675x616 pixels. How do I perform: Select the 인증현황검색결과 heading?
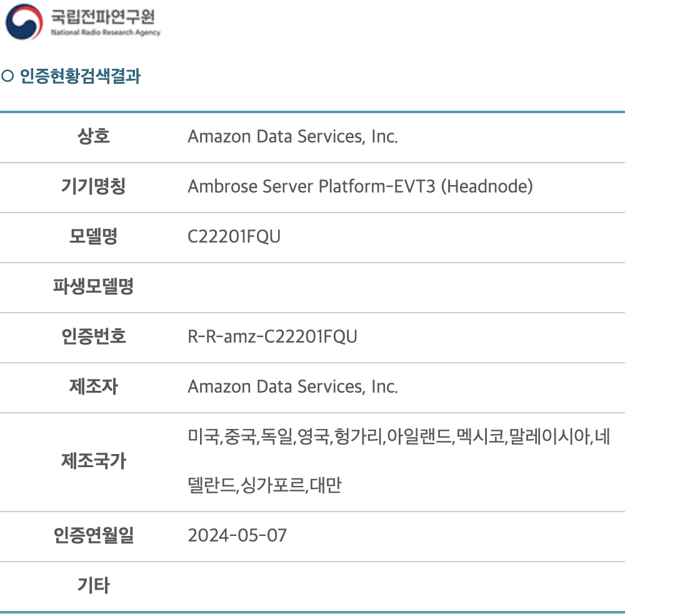click(80, 76)
